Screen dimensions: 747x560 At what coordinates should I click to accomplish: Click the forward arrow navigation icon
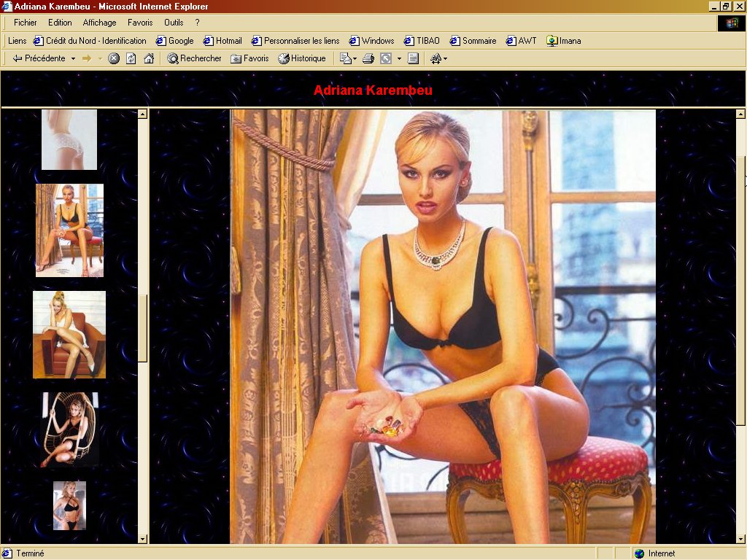(88, 58)
